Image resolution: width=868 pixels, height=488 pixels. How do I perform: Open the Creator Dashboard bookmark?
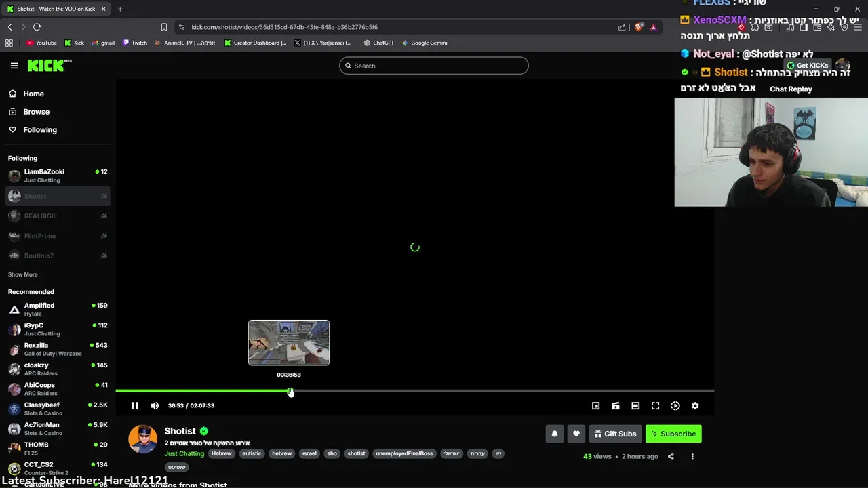(x=255, y=43)
